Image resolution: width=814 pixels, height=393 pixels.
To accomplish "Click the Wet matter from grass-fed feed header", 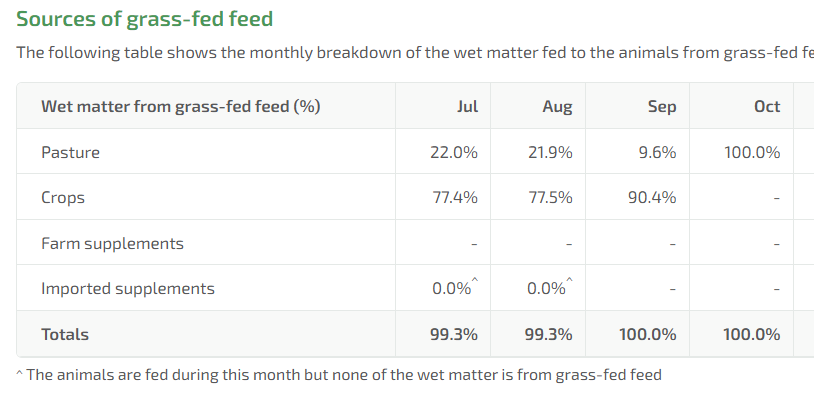I will pos(181,106).
